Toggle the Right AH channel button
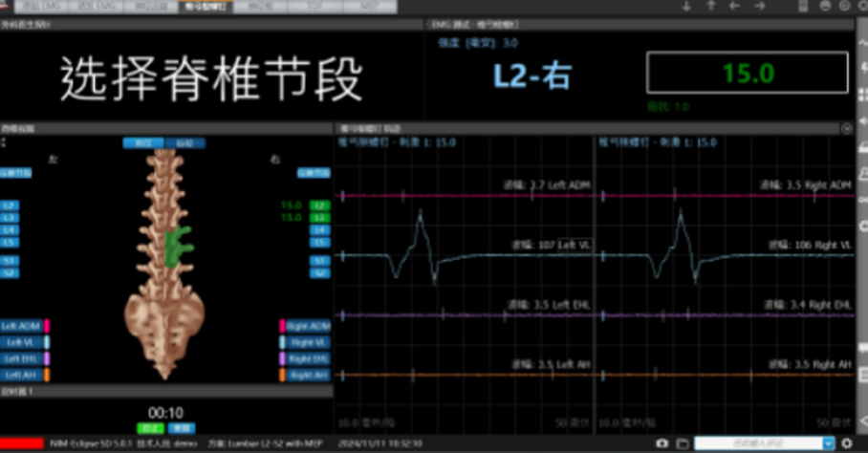The width and height of the screenshot is (868, 453). coord(308,375)
